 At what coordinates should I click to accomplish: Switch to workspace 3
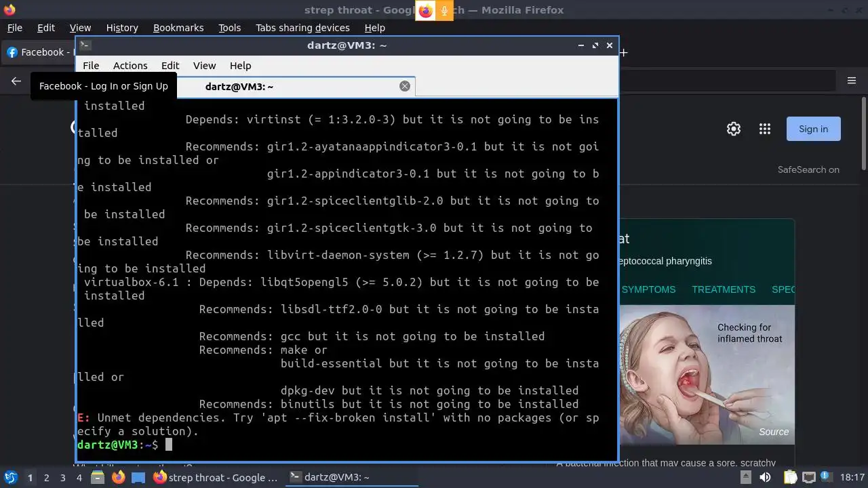pyautogui.click(x=62, y=477)
